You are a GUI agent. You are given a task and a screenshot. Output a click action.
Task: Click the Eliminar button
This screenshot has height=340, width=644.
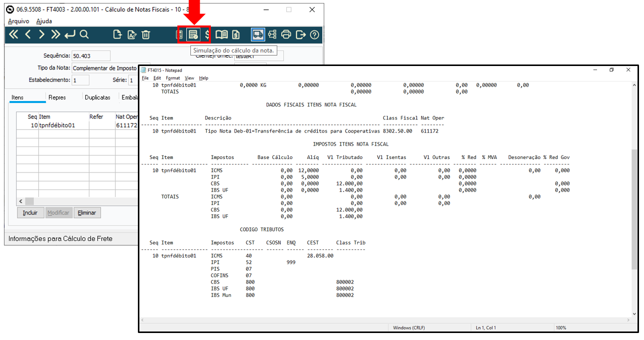(87, 212)
